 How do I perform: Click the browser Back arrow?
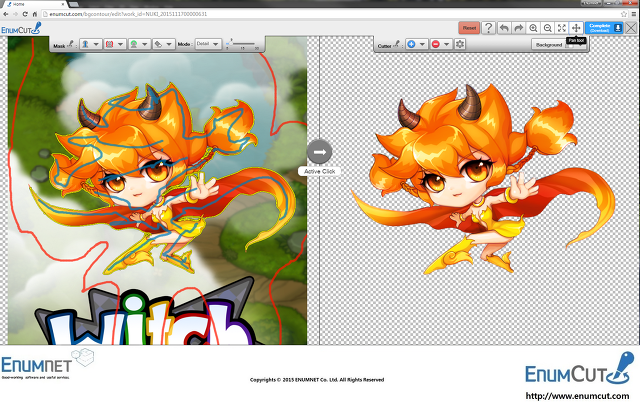5,14
